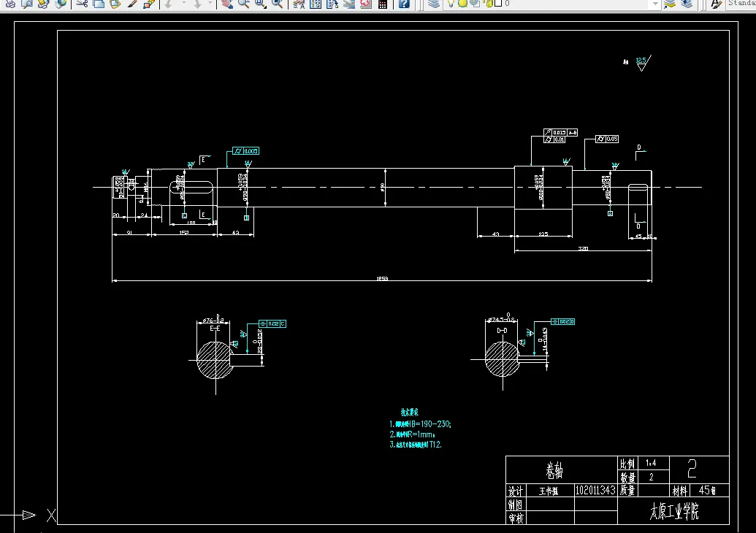The width and height of the screenshot is (756, 533).
Task: Expand the layer list dropdown arrow
Action: click(655, 4)
